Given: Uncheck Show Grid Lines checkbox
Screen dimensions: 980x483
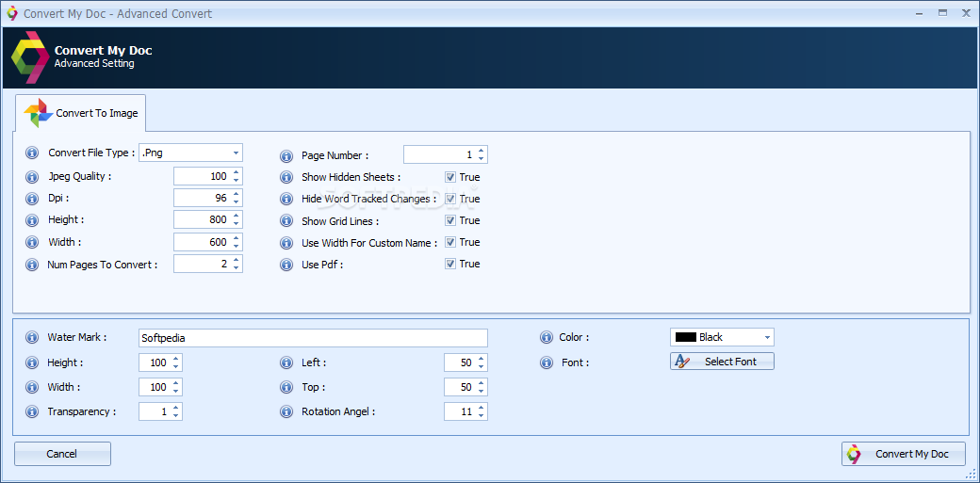Looking at the screenshot, I should tap(450, 220).
